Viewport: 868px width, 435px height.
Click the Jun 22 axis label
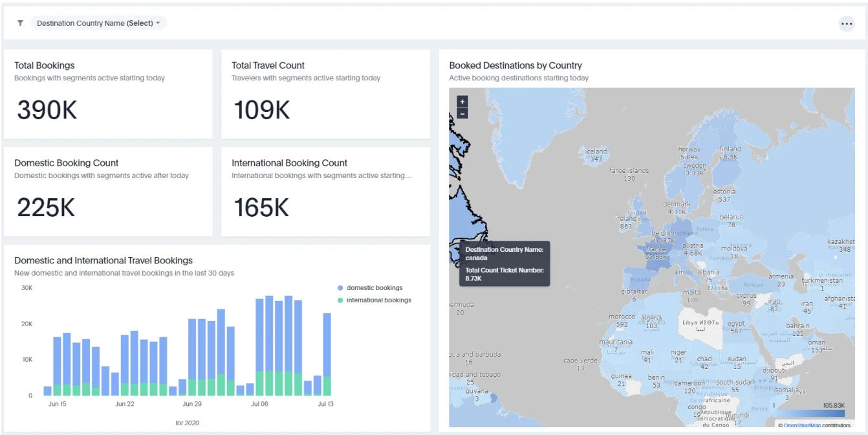(x=125, y=404)
